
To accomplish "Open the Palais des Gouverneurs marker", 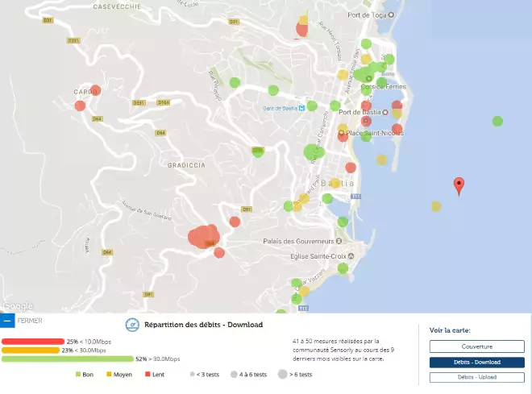I will (x=339, y=241).
